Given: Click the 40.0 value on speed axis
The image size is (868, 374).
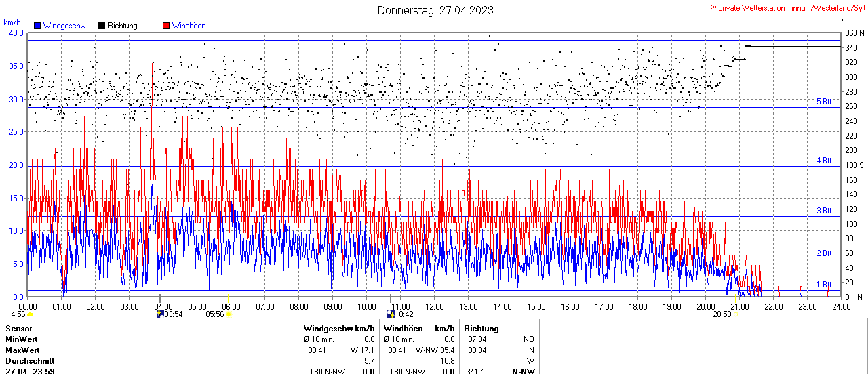Looking at the screenshot, I should (x=16, y=33).
